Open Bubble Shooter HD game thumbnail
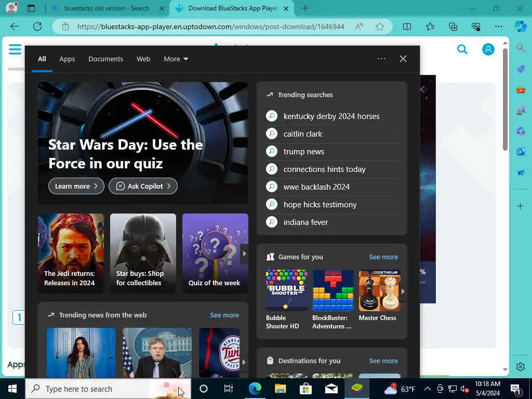Screen dimensions: 532x399 (x=286, y=290)
